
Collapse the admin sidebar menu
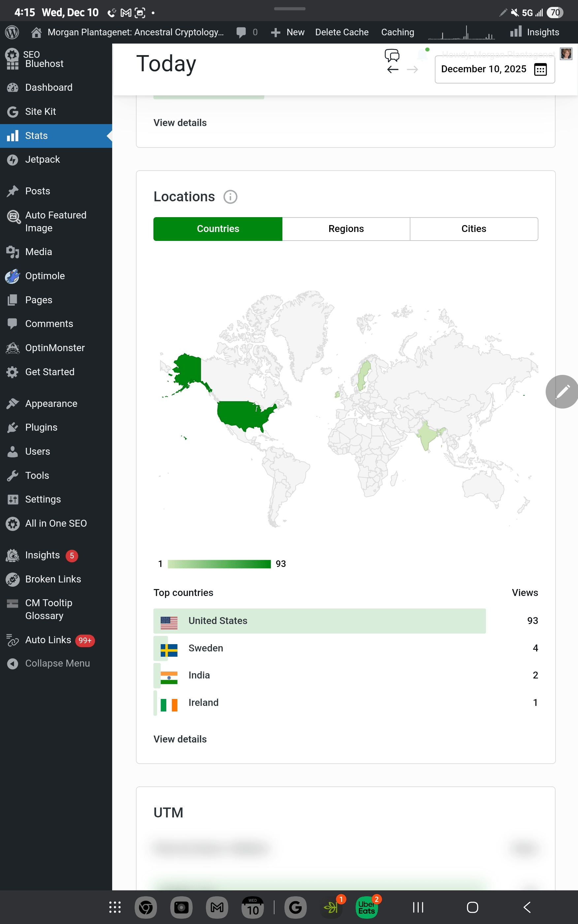[57, 663]
